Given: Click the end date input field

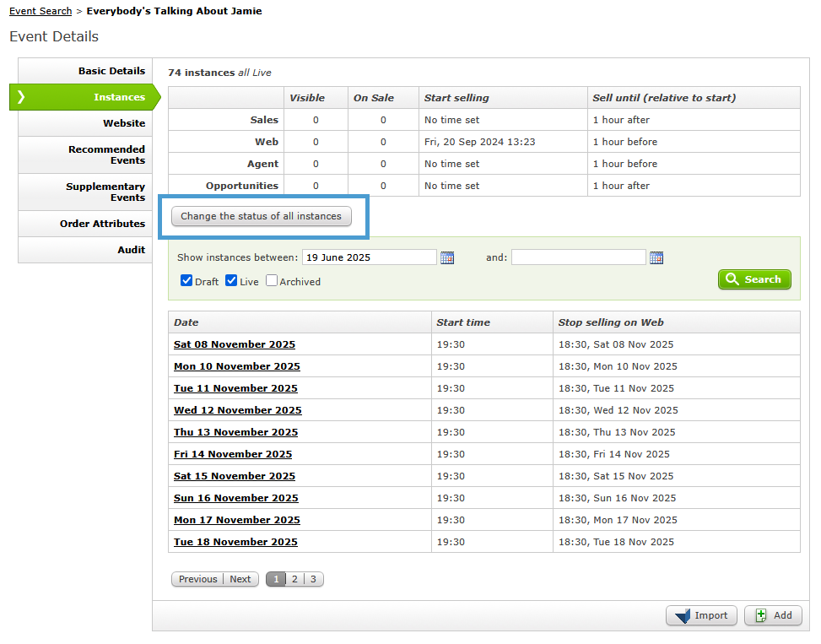Looking at the screenshot, I should 578,257.
